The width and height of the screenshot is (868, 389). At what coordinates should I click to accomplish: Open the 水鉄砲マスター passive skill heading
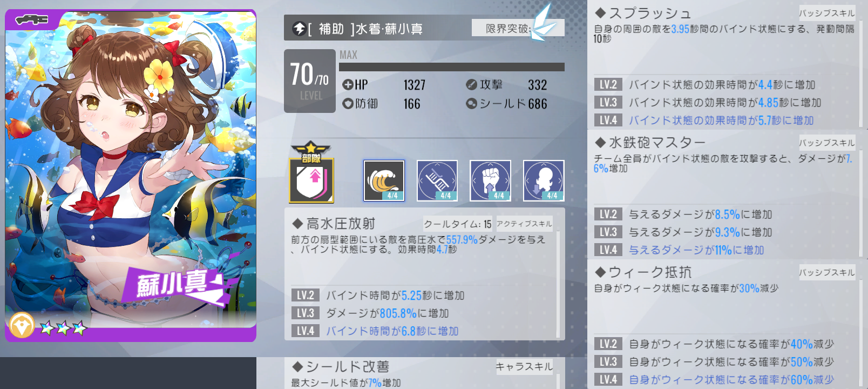click(x=650, y=143)
